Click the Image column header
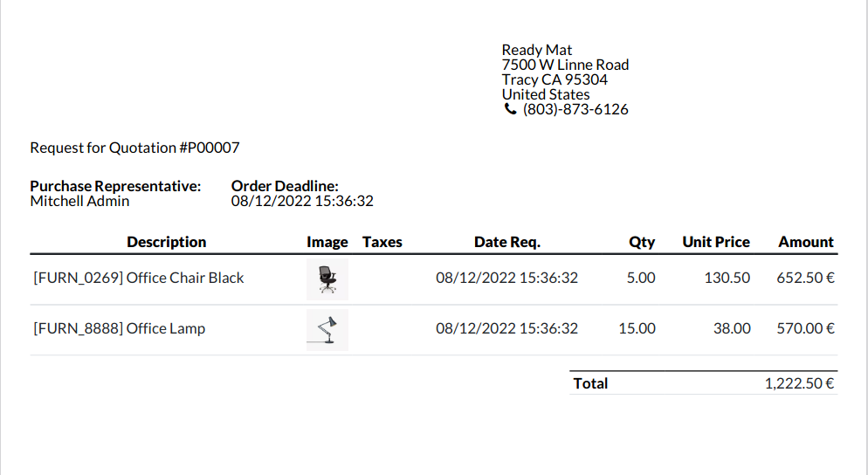Viewport: 868px width, 475px height. (x=327, y=242)
